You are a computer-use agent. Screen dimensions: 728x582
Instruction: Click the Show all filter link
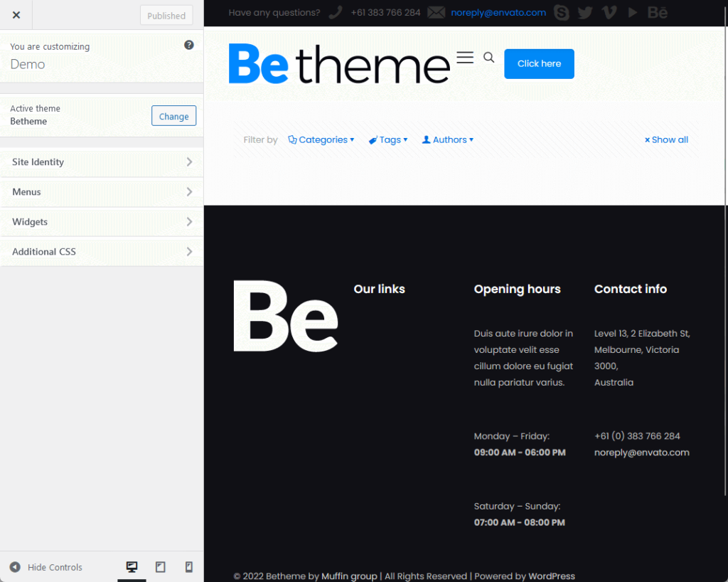[x=666, y=140]
